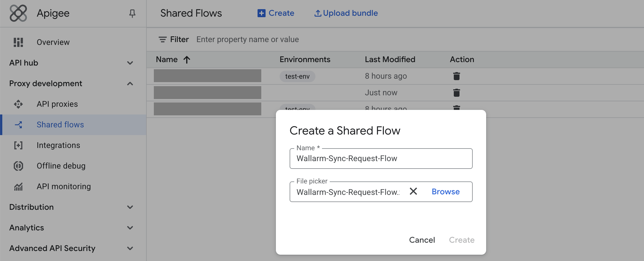644x261 pixels.
Task: Click the Name column sort arrow
Action: point(186,60)
